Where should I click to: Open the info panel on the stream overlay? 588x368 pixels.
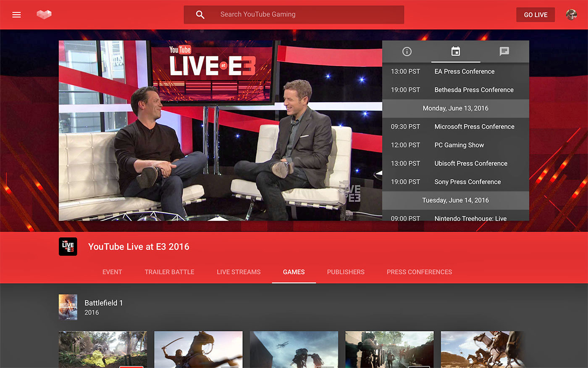(x=407, y=51)
